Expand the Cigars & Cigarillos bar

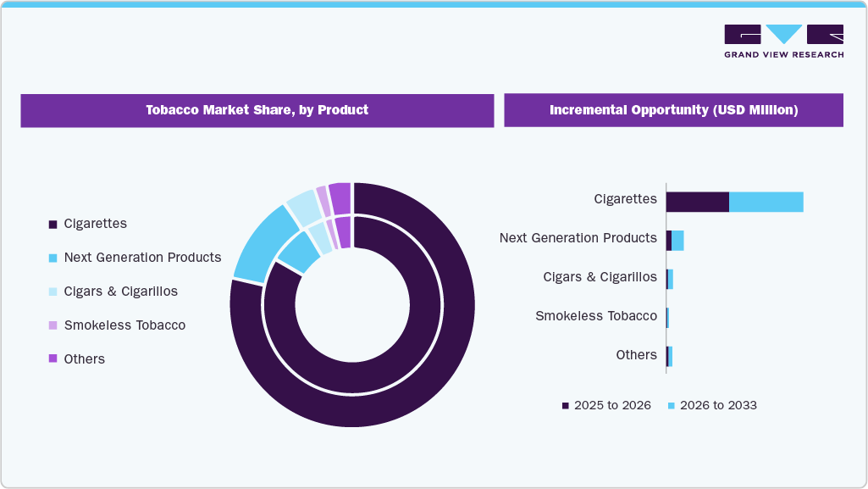coord(671,277)
